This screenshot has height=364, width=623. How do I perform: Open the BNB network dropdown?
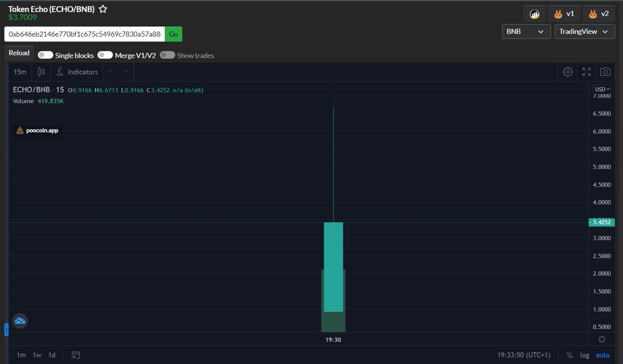pos(526,31)
